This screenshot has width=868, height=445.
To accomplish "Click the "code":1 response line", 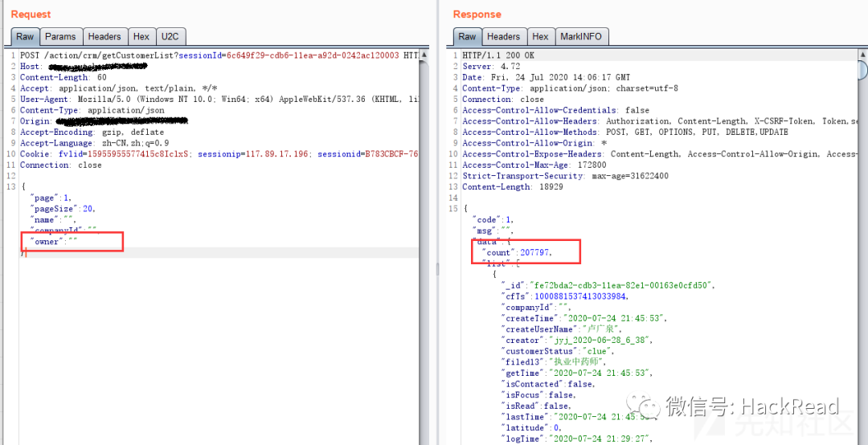I will click(493, 220).
